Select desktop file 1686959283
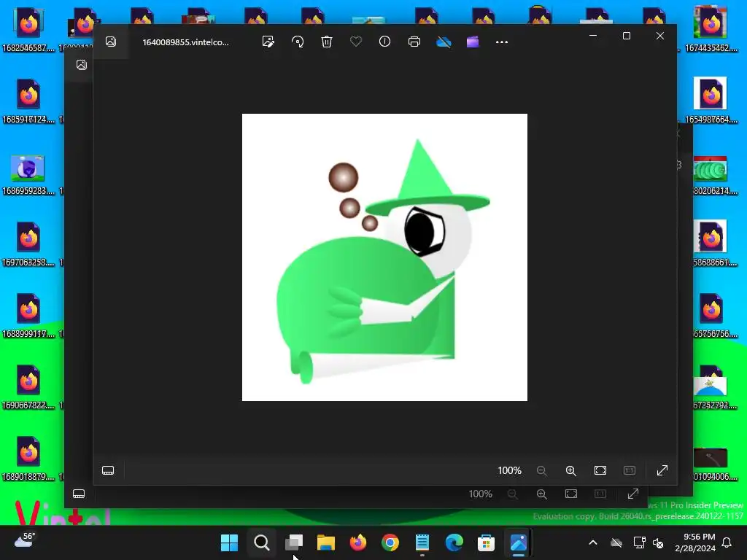Viewport: 747px width, 560px height. coord(28,175)
